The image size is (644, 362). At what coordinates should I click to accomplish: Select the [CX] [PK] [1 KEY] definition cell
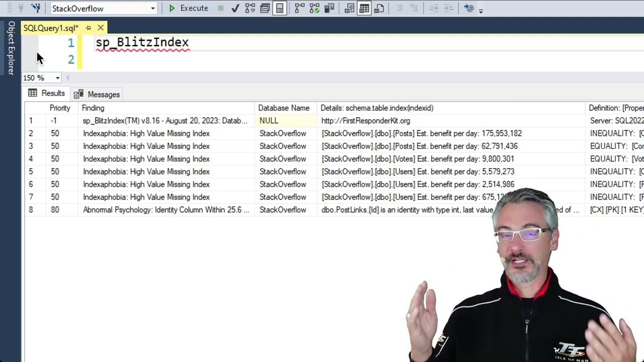pyautogui.click(x=615, y=210)
